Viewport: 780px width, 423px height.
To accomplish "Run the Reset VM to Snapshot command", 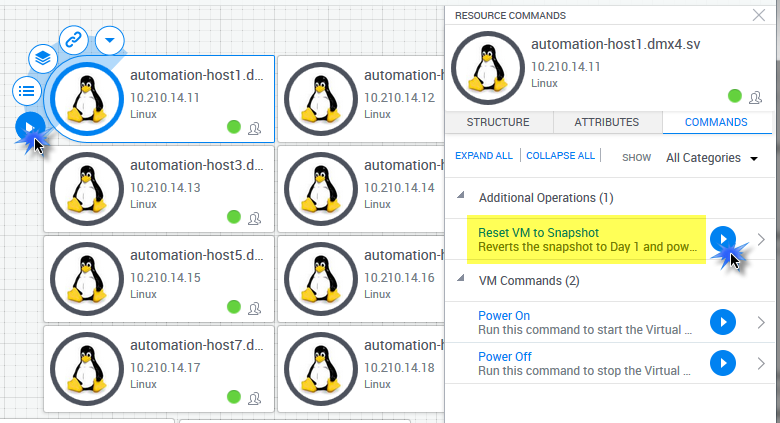I will [722, 239].
